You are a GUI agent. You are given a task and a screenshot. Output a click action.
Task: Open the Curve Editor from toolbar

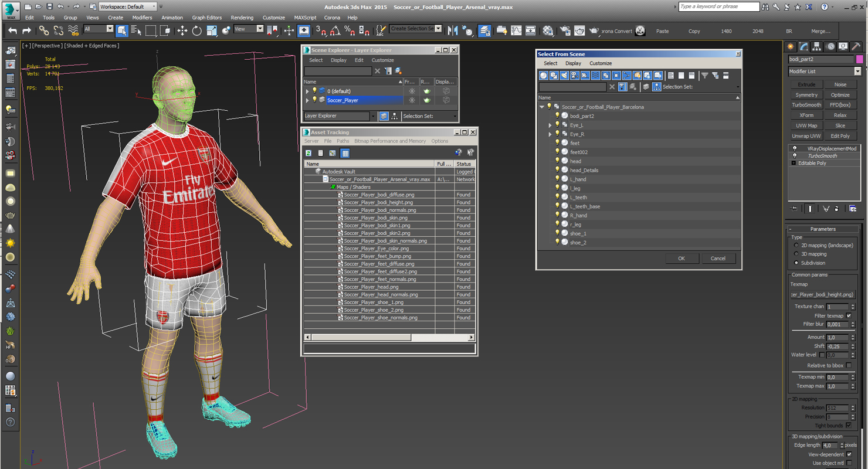pos(516,30)
